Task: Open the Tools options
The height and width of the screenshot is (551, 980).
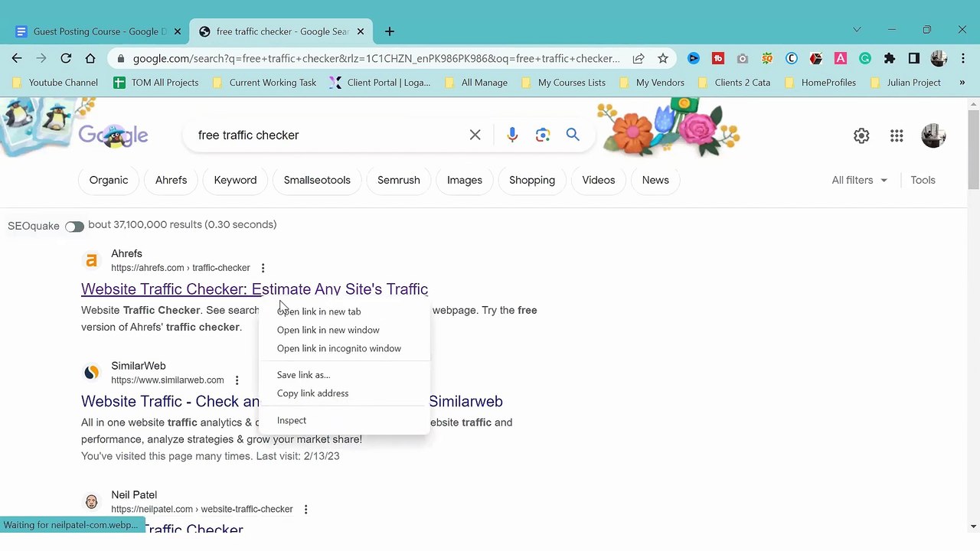Action: coord(923,180)
